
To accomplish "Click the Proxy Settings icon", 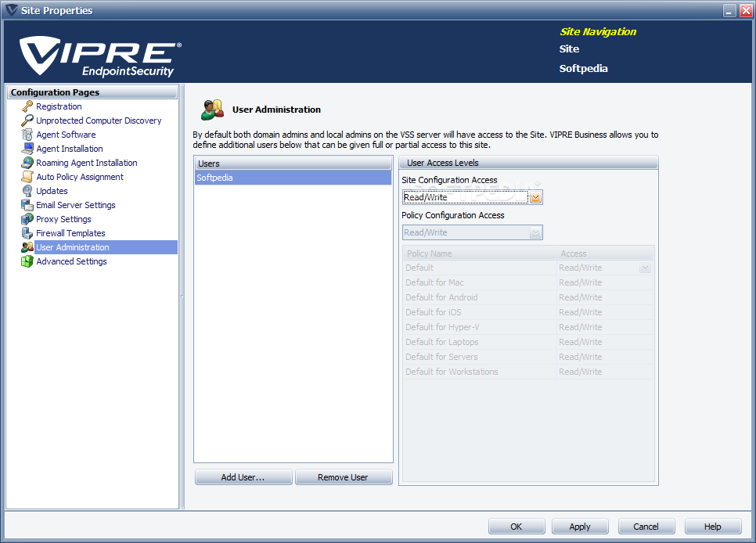I will tap(27, 219).
